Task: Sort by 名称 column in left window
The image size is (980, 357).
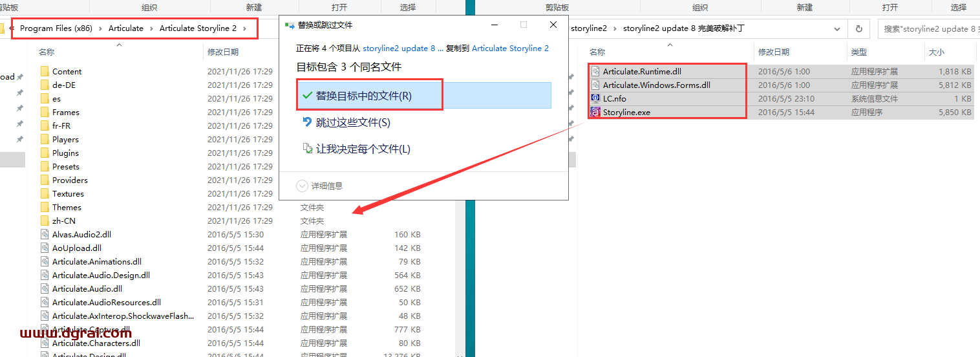Action: [x=47, y=52]
